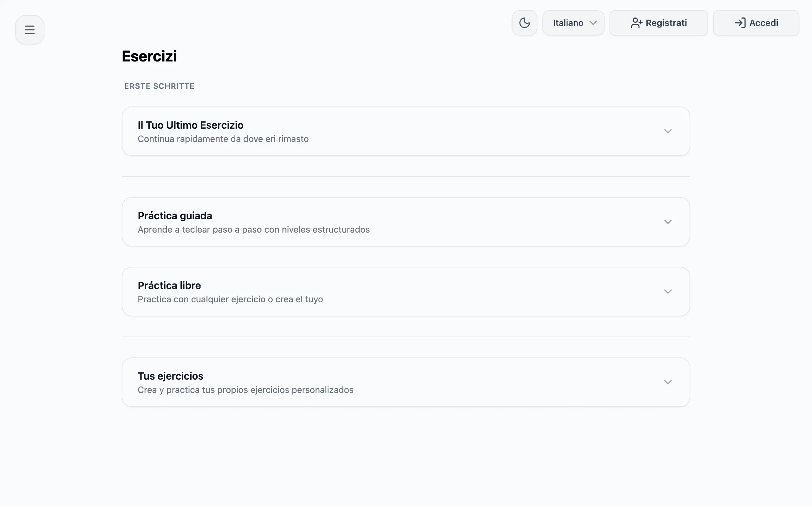Screen dimensions: 812x507
Task: Click the chevron on Tus ejercicios
Action: [x=668, y=382]
